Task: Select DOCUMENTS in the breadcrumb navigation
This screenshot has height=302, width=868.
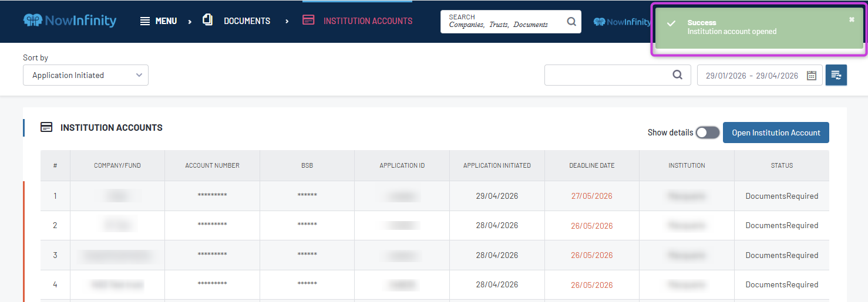Action: [x=247, y=21]
